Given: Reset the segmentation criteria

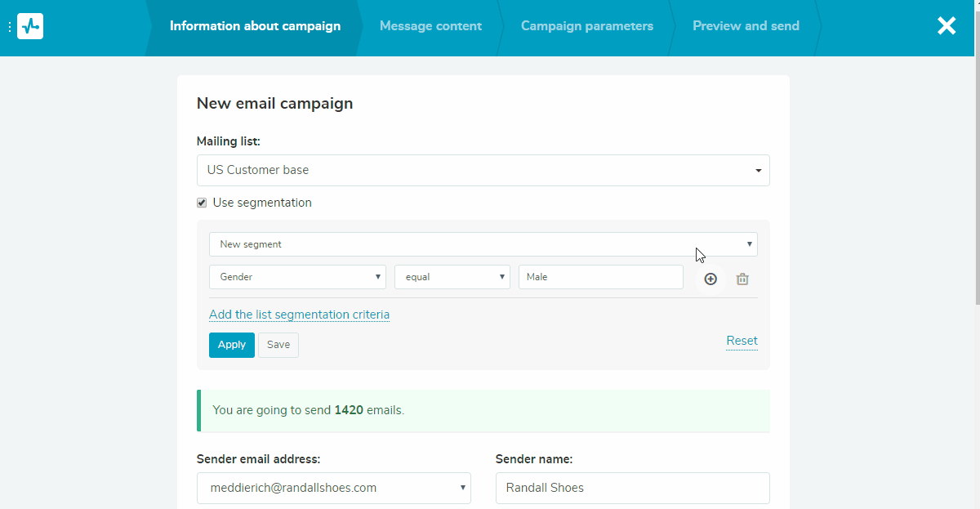Looking at the screenshot, I should tap(742, 341).
